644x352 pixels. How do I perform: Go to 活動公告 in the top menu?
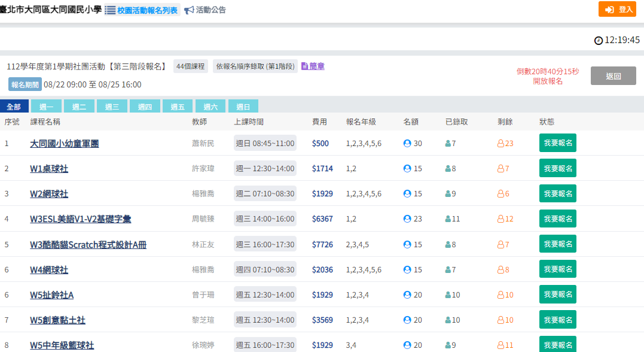coord(210,10)
